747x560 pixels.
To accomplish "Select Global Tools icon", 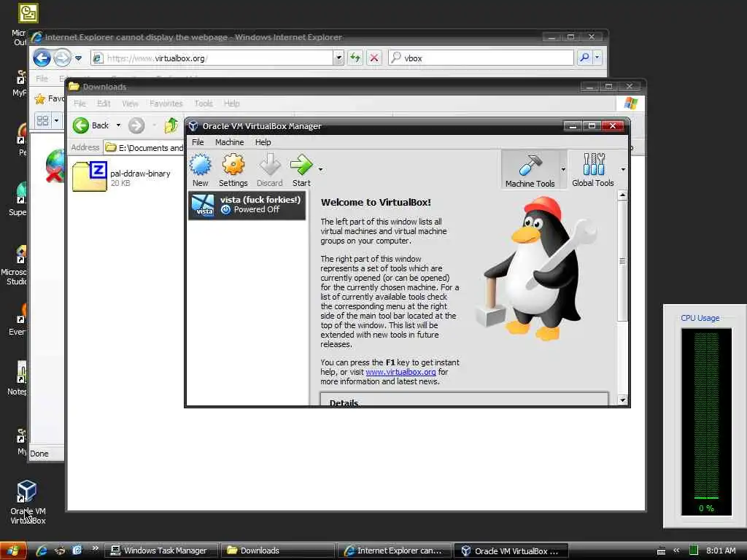I will (592, 170).
